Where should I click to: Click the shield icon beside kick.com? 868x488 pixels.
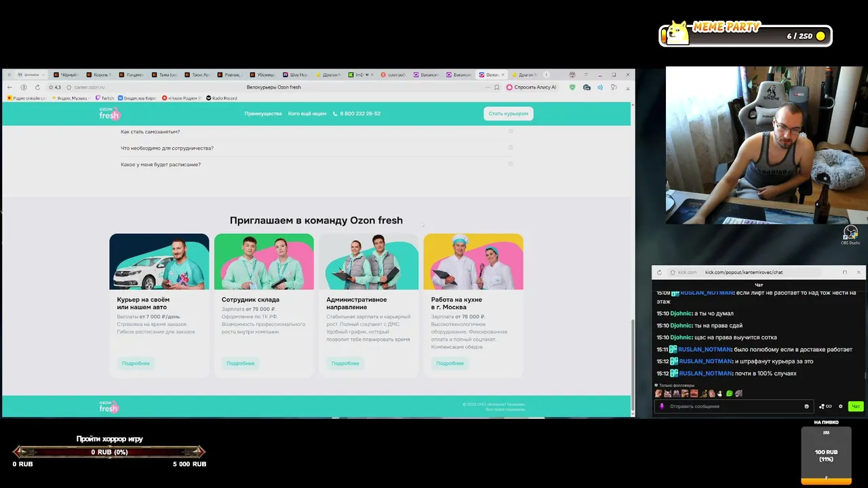(673, 272)
